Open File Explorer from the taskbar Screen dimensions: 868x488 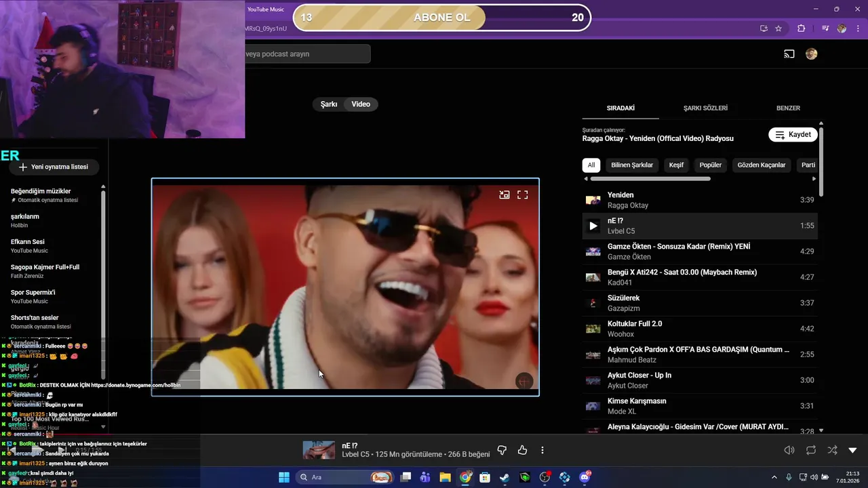pyautogui.click(x=445, y=477)
